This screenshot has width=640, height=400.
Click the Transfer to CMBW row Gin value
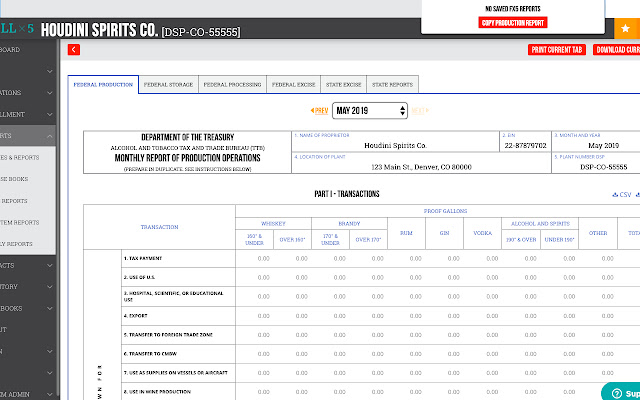coord(453,354)
